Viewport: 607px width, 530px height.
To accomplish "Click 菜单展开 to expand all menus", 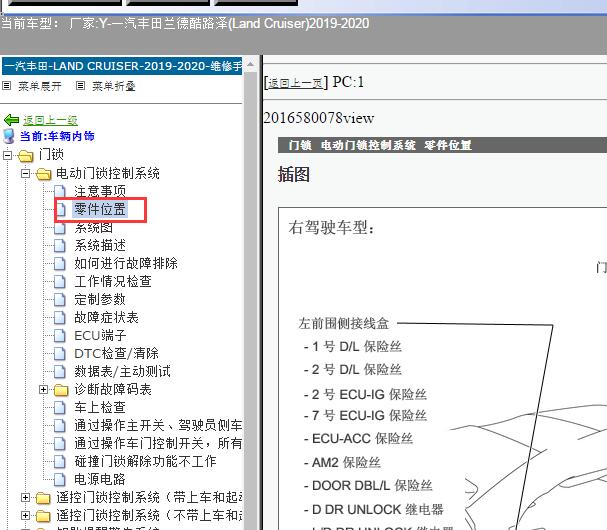I will point(39,86).
